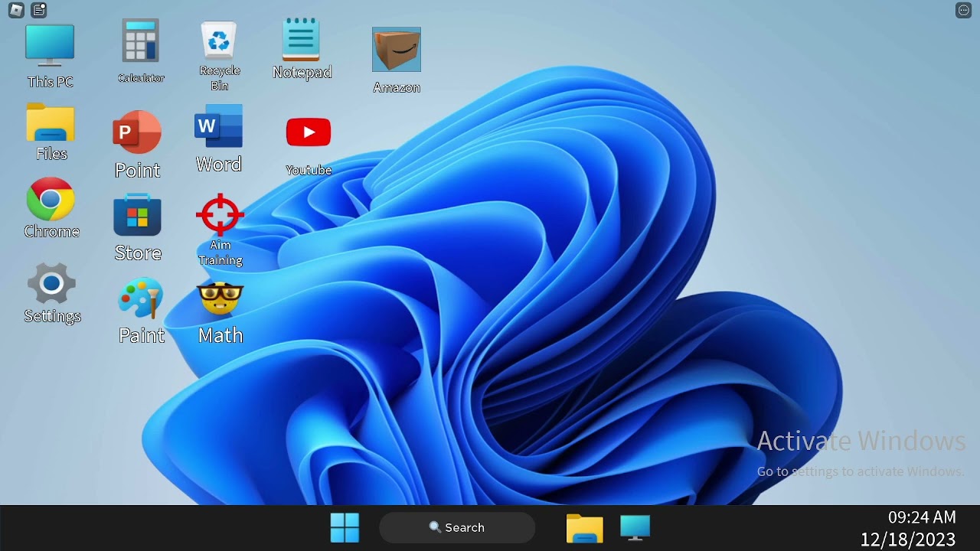This screenshot has width=980, height=551.
Task: Launch the Chrome browser icon
Action: pyautogui.click(x=51, y=200)
